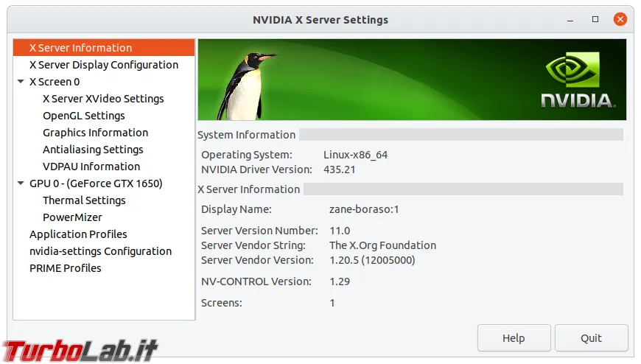The height and width of the screenshot is (364, 641).
Task: Open X Server Display Configuration
Action: click(104, 65)
